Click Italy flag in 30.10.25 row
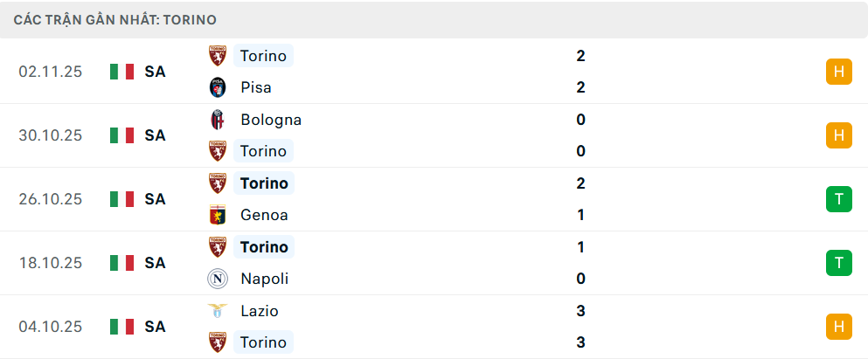 coord(122,135)
